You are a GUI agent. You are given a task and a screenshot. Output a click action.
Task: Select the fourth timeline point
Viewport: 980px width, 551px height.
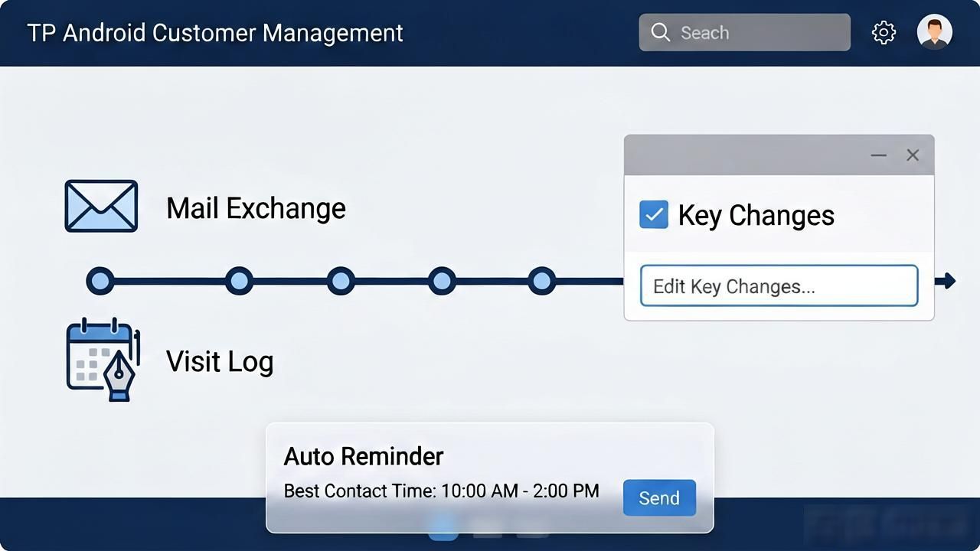coord(442,281)
